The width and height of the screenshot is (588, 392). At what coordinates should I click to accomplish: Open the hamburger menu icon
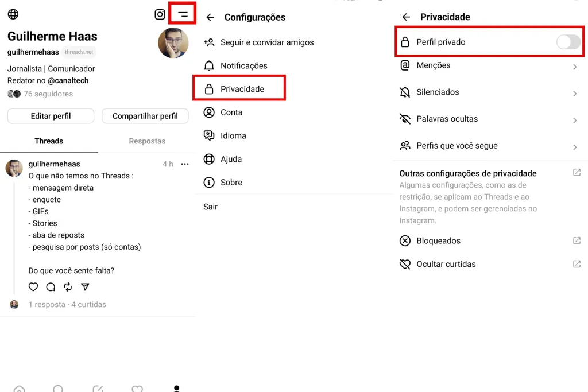coord(182,14)
